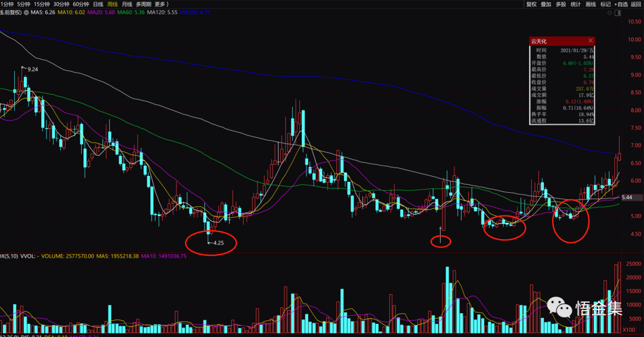Click the 返回 back button
644x337 pixels.
pos(636,4)
